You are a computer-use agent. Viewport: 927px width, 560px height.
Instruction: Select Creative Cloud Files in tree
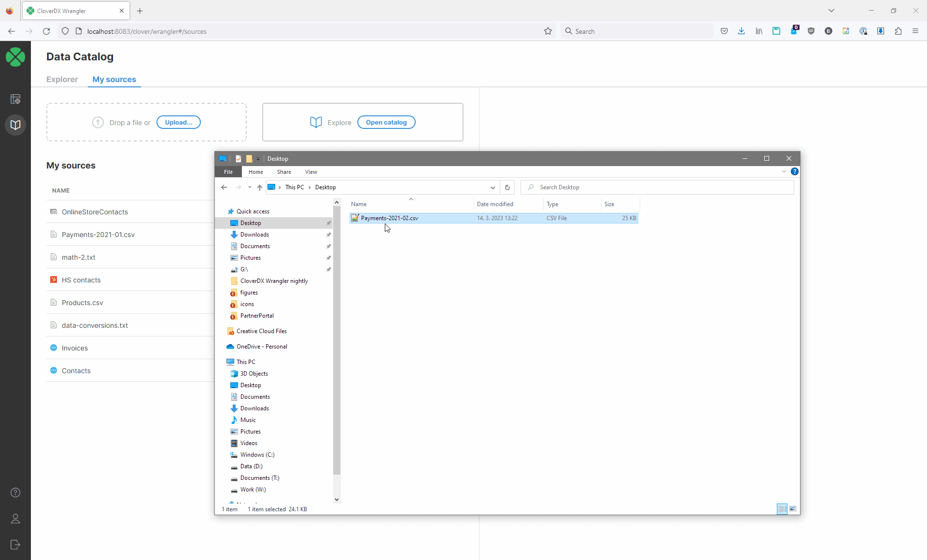pos(261,331)
